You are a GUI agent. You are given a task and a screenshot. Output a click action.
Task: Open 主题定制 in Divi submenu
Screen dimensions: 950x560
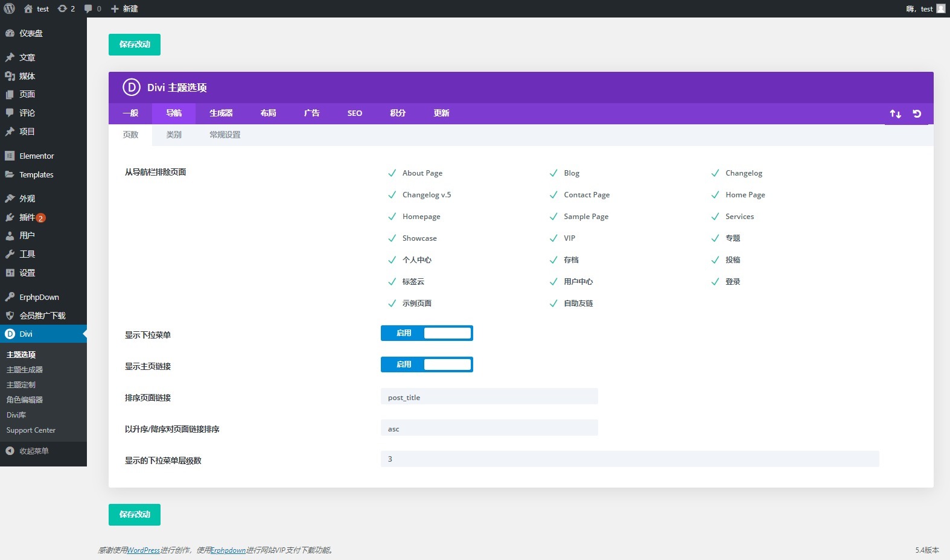point(21,385)
